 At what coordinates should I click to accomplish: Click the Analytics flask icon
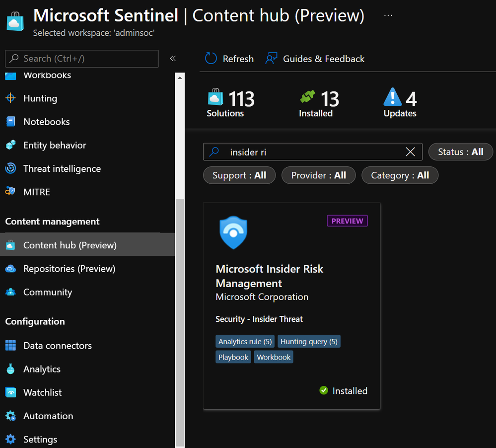coord(10,369)
